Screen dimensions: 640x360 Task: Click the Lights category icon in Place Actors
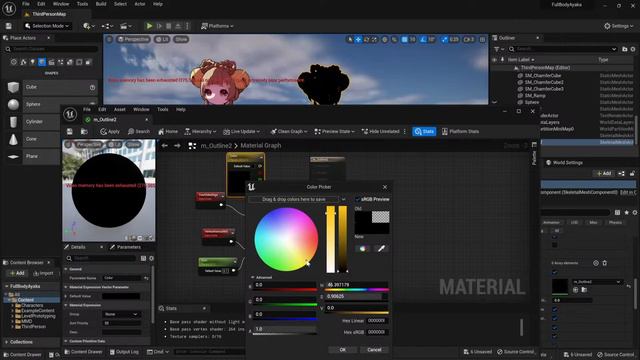33,62
